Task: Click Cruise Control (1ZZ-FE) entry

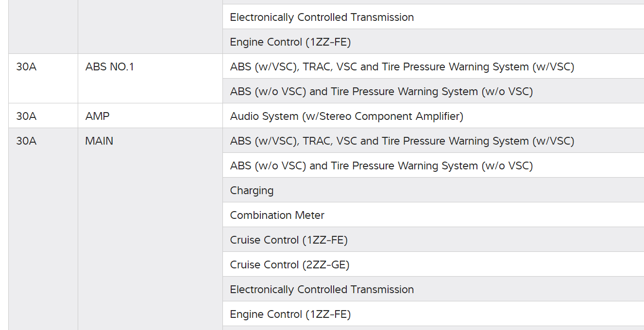Action: pos(288,240)
